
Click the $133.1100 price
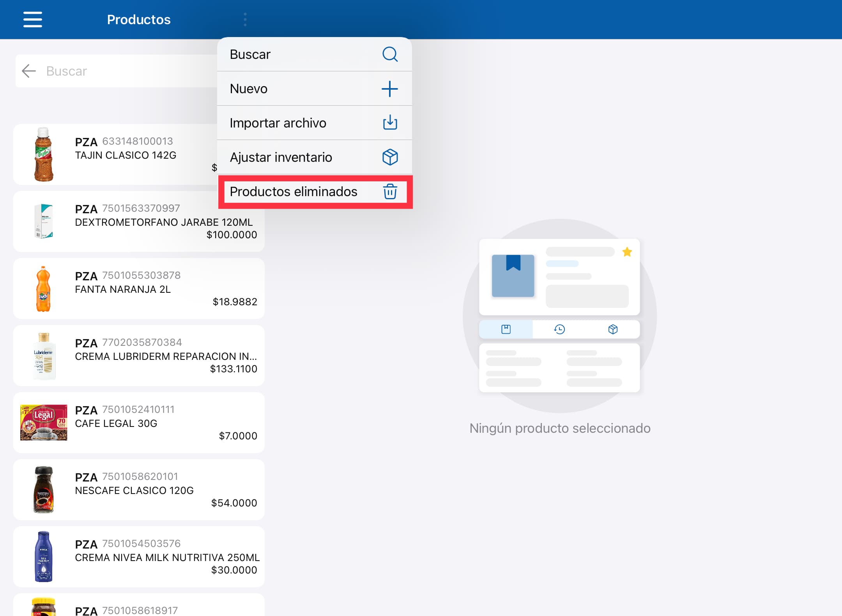(x=233, y=369)
